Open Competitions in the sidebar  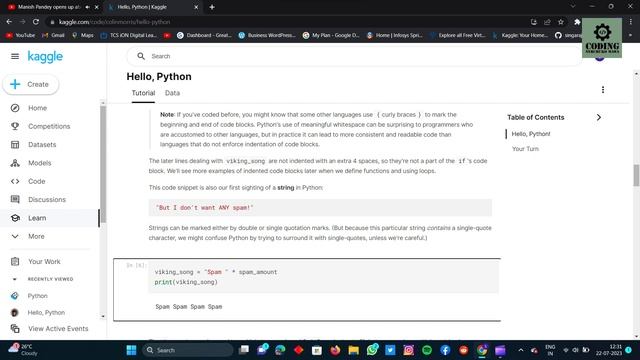pos(49,127)
